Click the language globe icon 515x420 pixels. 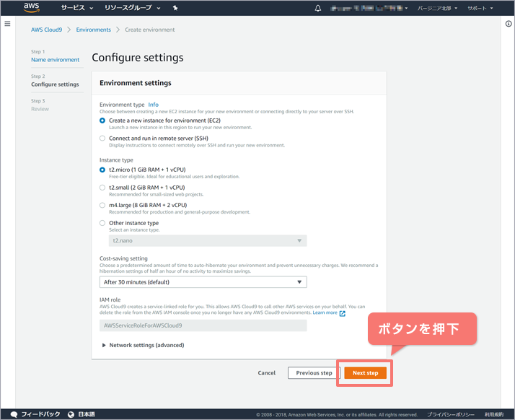[x=71, y=414]
